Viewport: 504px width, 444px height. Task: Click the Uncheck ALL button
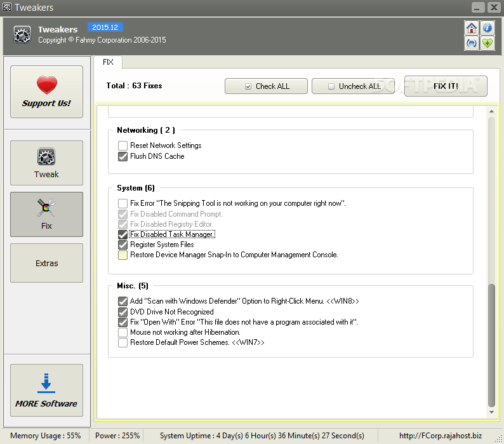(353, 86)
